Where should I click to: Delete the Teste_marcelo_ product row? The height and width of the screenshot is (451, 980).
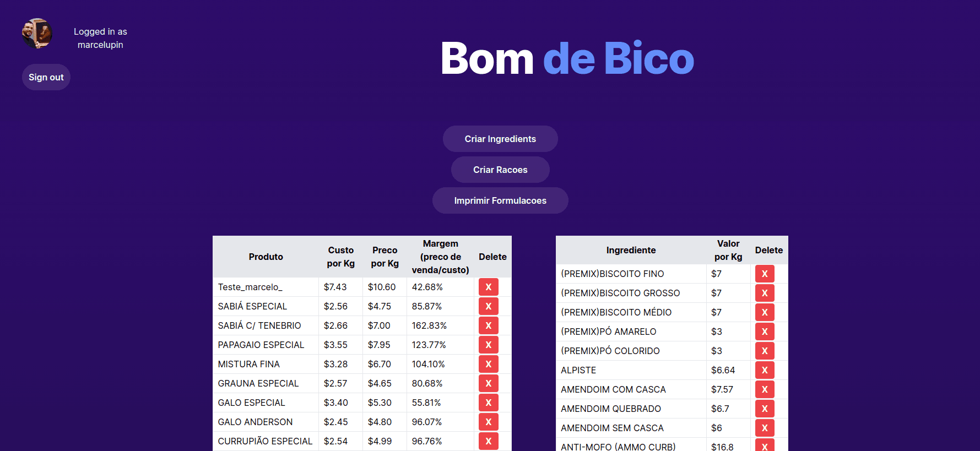(488, 287)
